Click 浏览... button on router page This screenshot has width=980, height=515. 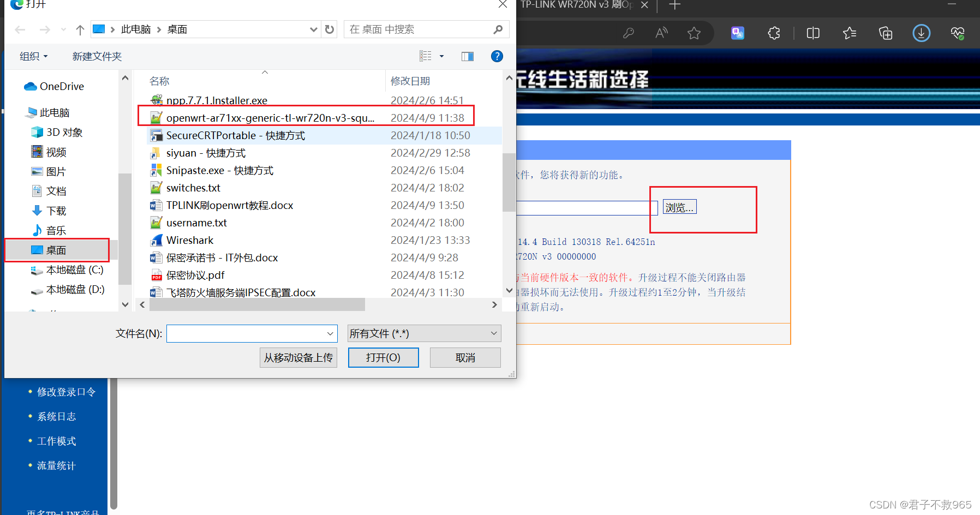679,207
